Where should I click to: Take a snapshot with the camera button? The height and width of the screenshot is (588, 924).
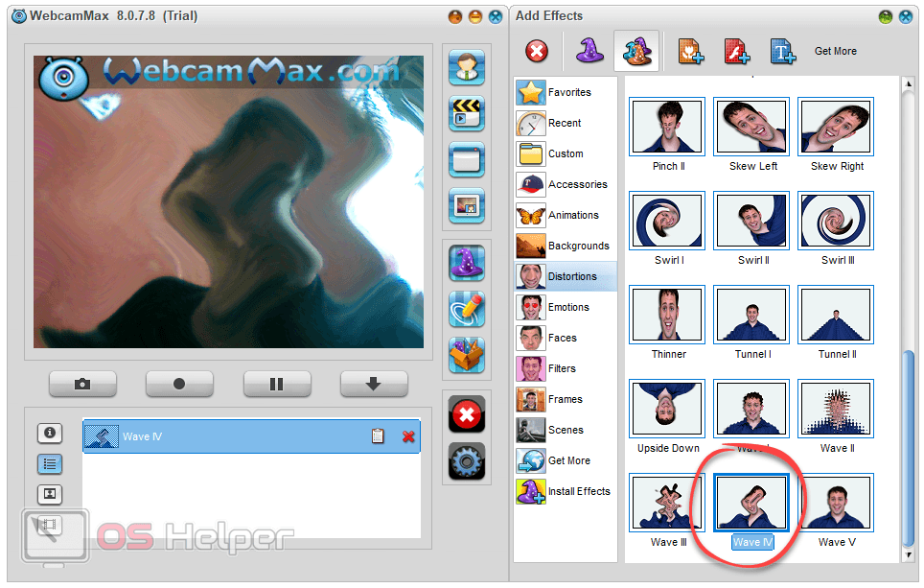82,384
